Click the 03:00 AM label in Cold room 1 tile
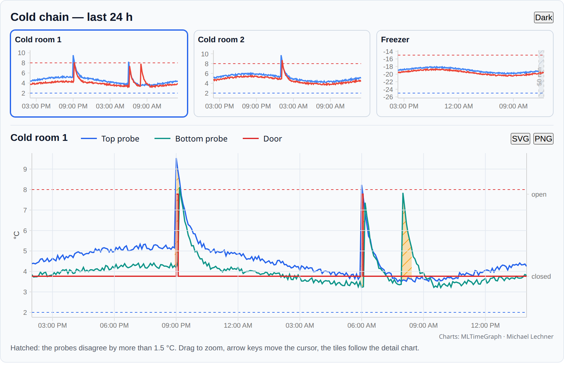The image size is (564, 392). (x=110, y=106)
